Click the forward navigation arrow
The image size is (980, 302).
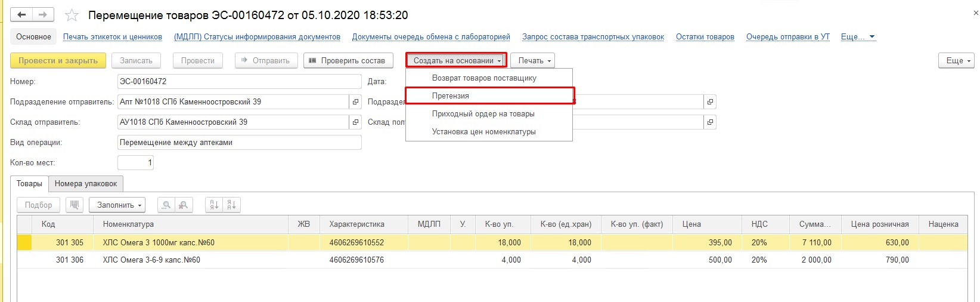pos(43,15)
